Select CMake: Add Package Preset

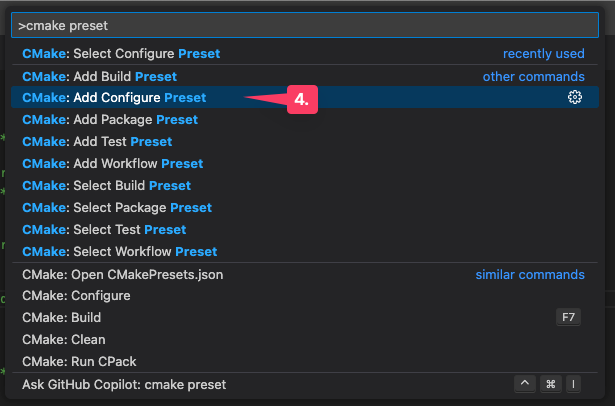pos(110,120)
